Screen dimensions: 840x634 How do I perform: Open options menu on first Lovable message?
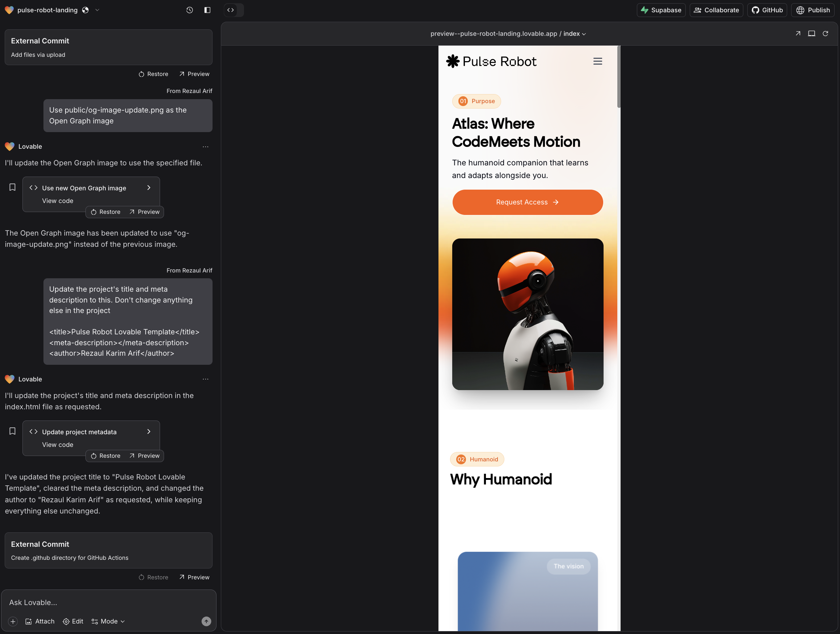(205, 147)
